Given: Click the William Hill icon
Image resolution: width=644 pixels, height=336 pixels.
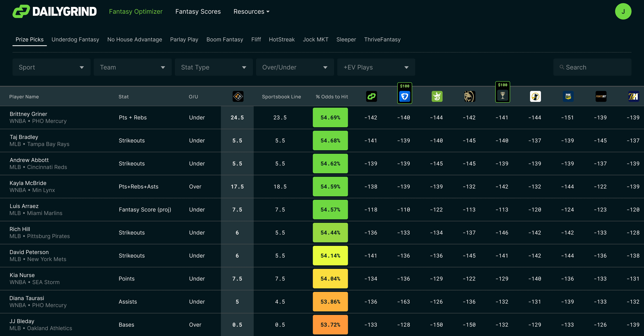Looking at the screenshot, I should tap(633, 97).
